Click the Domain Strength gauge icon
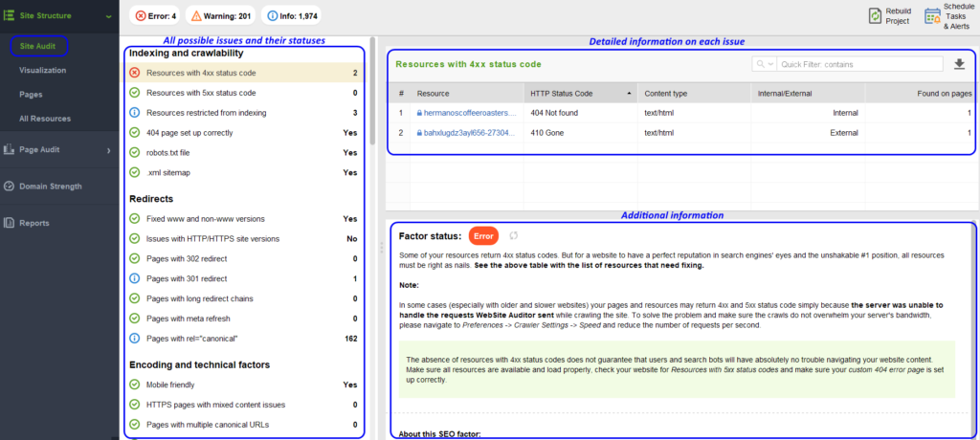Viewport: 980px width, 440px height. pyautogui.click(x=9, y=187)
